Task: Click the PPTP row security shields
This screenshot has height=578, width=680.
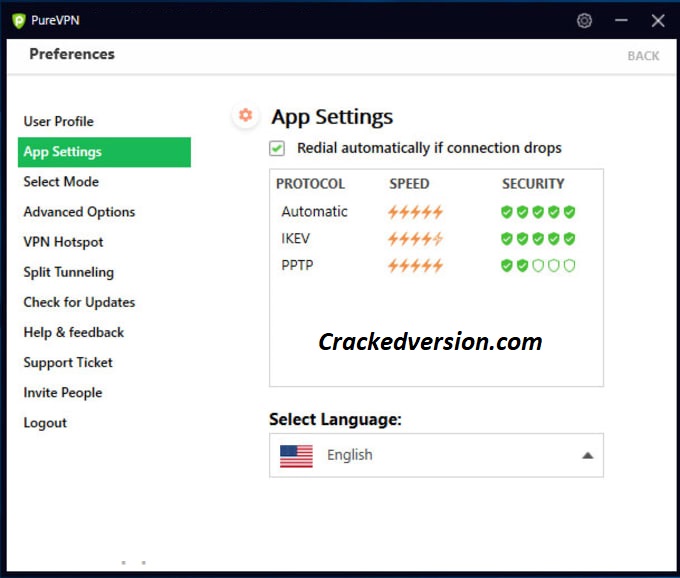Action: [x=538, y=265]
